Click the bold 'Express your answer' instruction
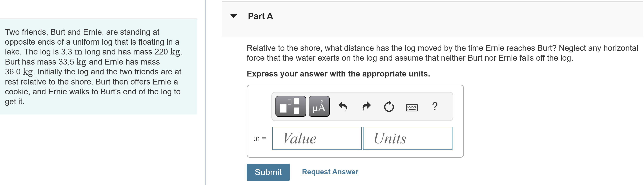 coord(338,74)
